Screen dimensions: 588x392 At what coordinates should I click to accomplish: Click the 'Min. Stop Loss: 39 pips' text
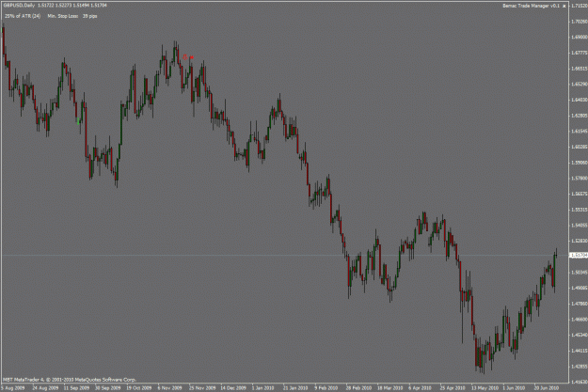click(72, 16)
